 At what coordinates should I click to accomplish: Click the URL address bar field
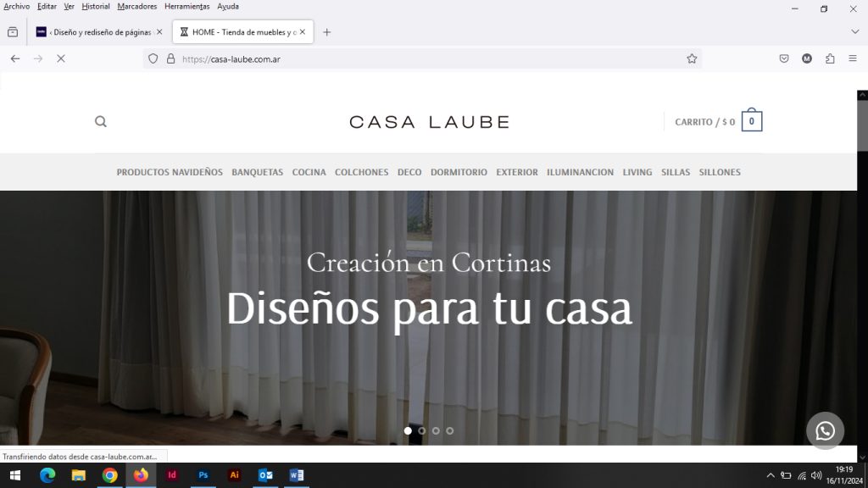422,58
